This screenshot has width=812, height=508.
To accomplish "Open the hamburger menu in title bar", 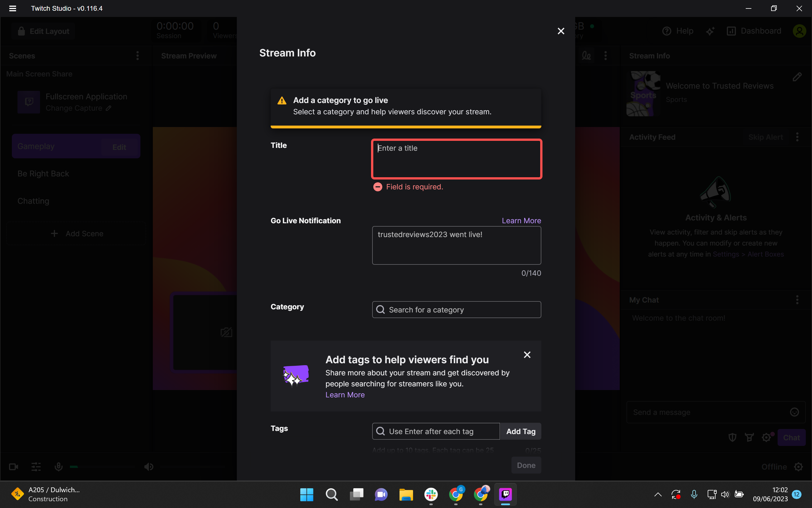I will click(12, 8).
